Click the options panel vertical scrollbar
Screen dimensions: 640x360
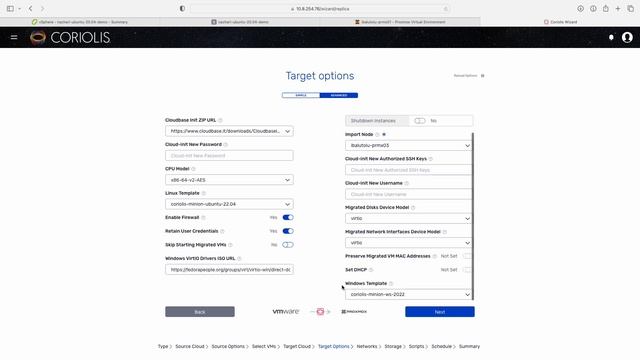473,216
